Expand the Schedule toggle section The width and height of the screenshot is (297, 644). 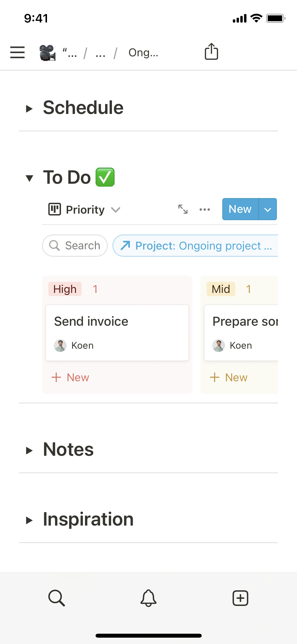point(29,108)
